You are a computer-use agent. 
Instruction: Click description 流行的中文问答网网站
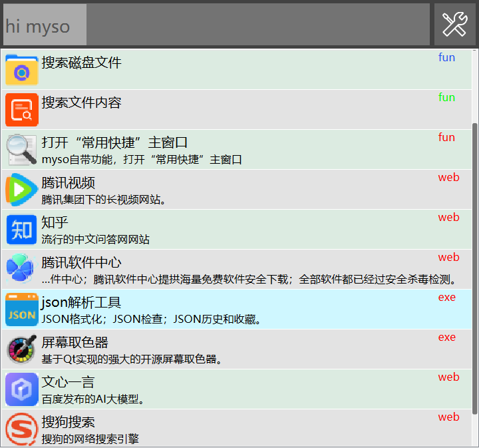coord(96,239)
